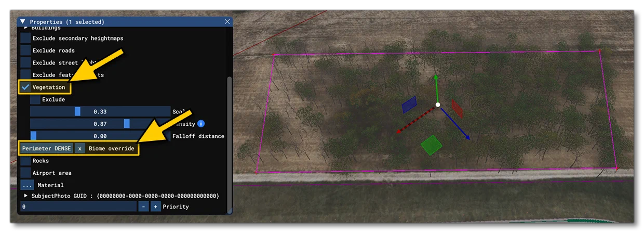Select the red dotted X-axis gizmo handle
Image resolution: width=644 pixels, height=233 pixels.
coord(415,120)
